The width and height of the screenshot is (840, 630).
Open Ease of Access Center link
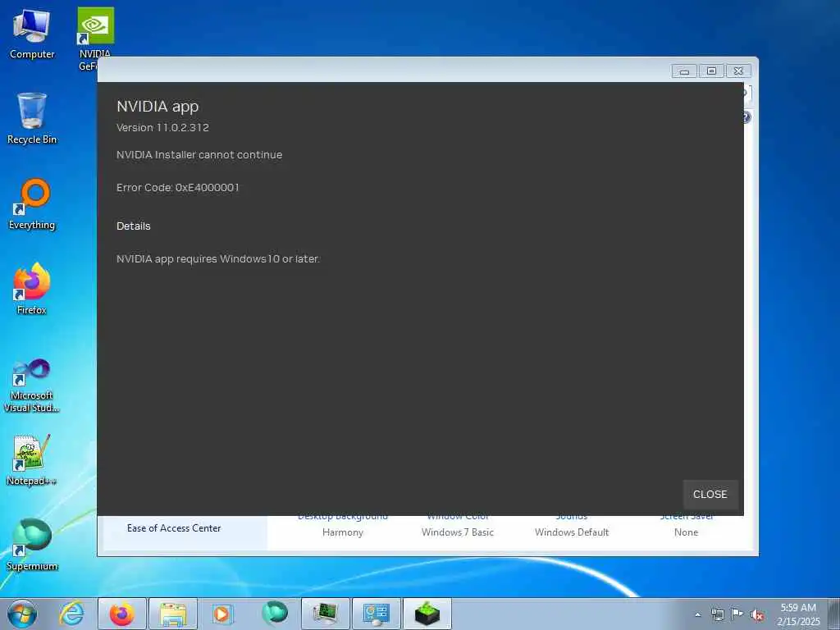click(x=174, y=528)
